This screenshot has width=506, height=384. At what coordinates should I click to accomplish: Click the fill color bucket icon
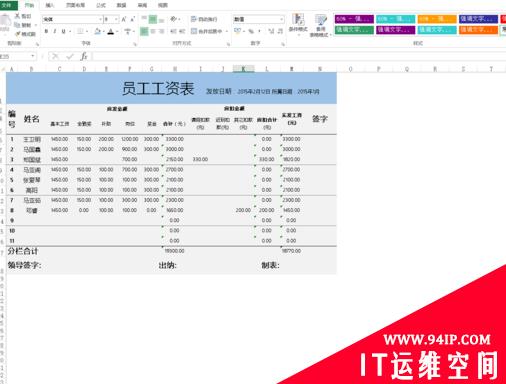(97, 31)
